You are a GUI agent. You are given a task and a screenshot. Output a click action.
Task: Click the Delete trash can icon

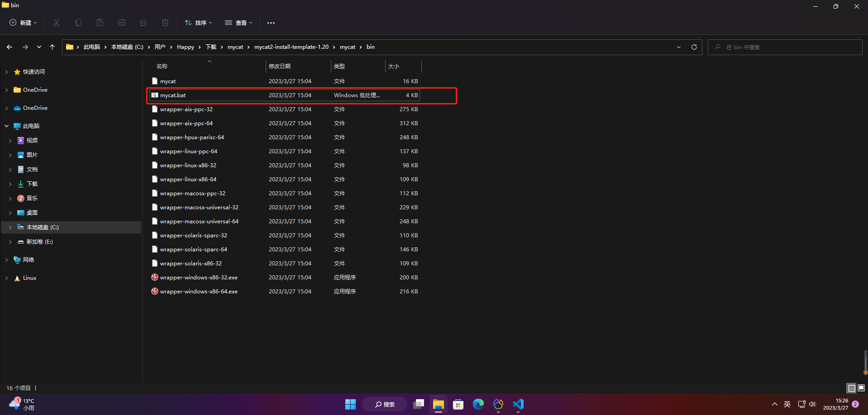165,23
